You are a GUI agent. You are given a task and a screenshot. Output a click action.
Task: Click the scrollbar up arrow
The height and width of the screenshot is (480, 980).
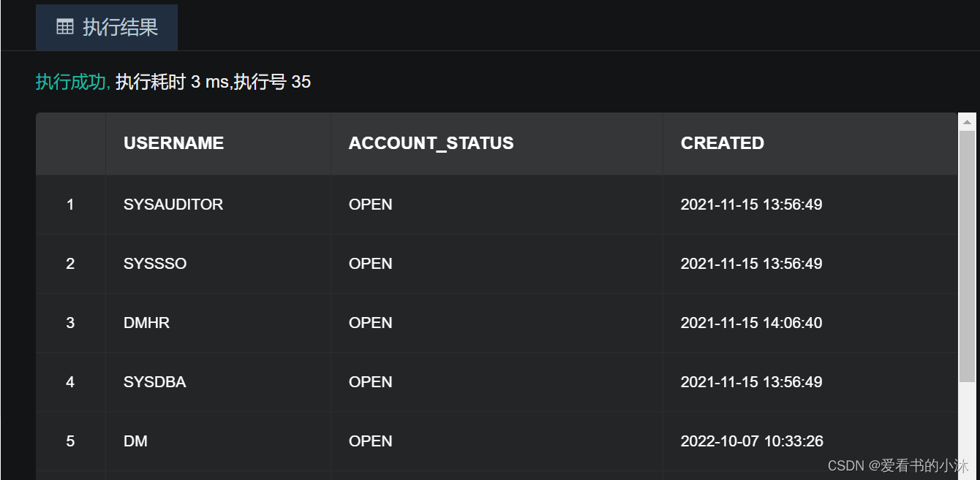pos(967,122)
